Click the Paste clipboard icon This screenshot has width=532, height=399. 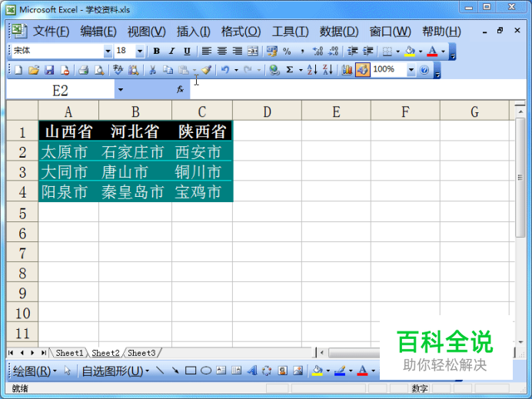pyautogui.click(x=184, y=70)
